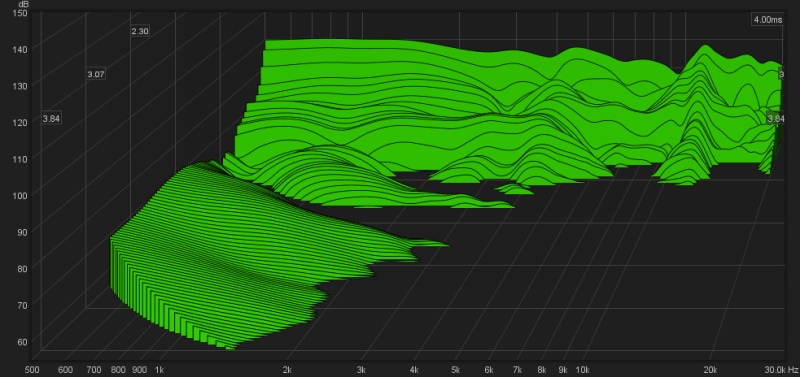Click the 4.00ms time label
Image resolution: width=800 pixels, height=377 pixels.
coord(767,20)
